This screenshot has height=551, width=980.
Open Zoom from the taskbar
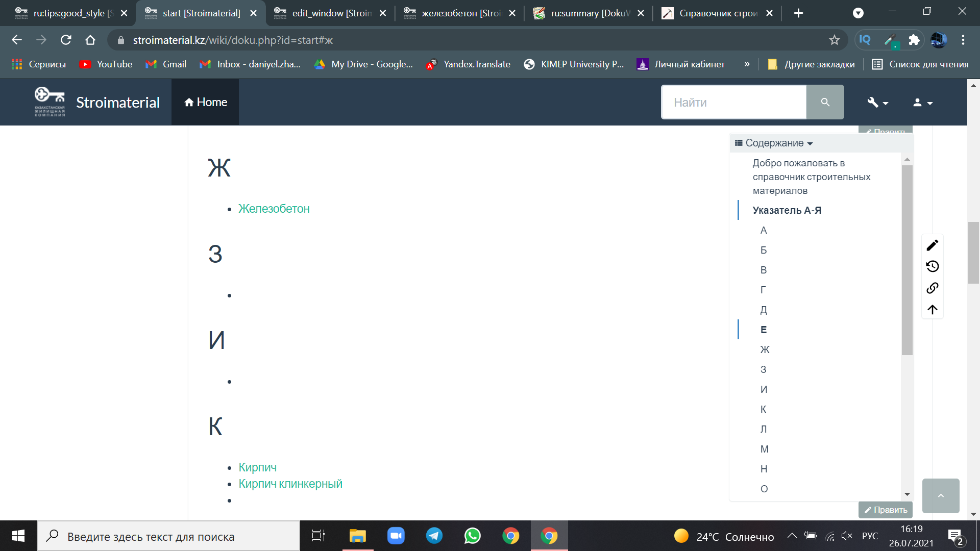(396, 536)
